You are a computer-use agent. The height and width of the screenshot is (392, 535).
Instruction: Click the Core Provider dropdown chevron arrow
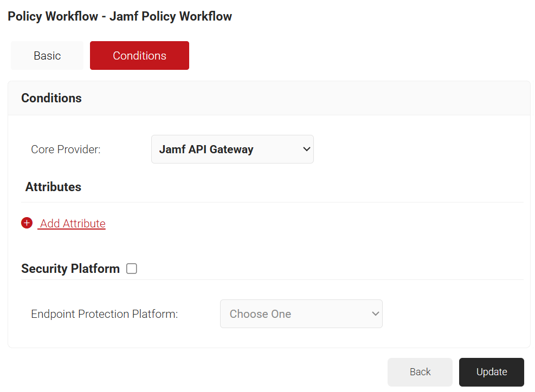point(306,149)
